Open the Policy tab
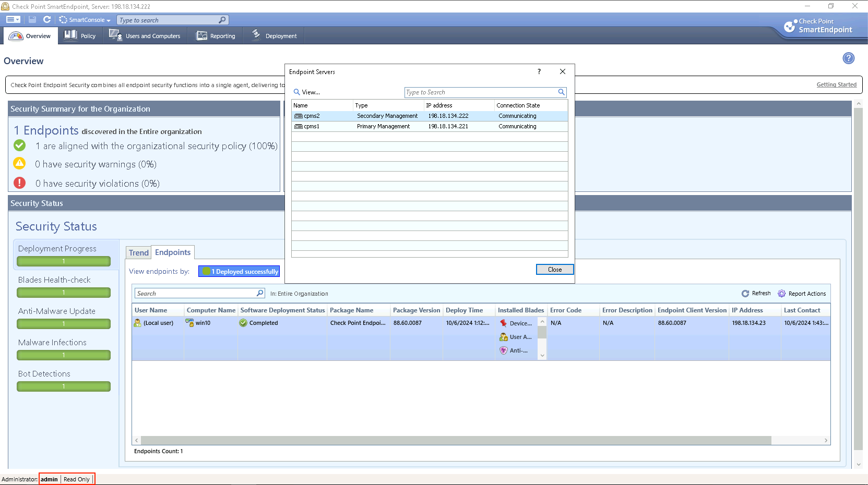The height and width of the screenshot is (485, 868). [80, 36]
